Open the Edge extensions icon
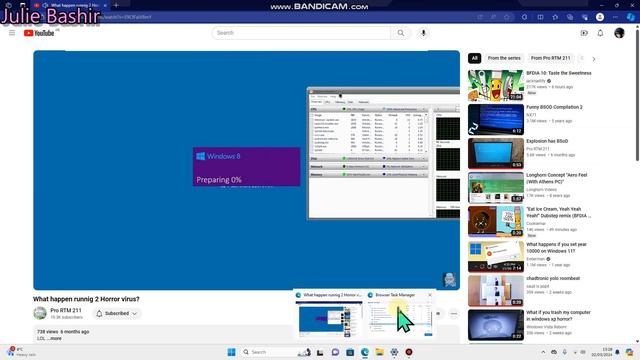 (524, 17)
